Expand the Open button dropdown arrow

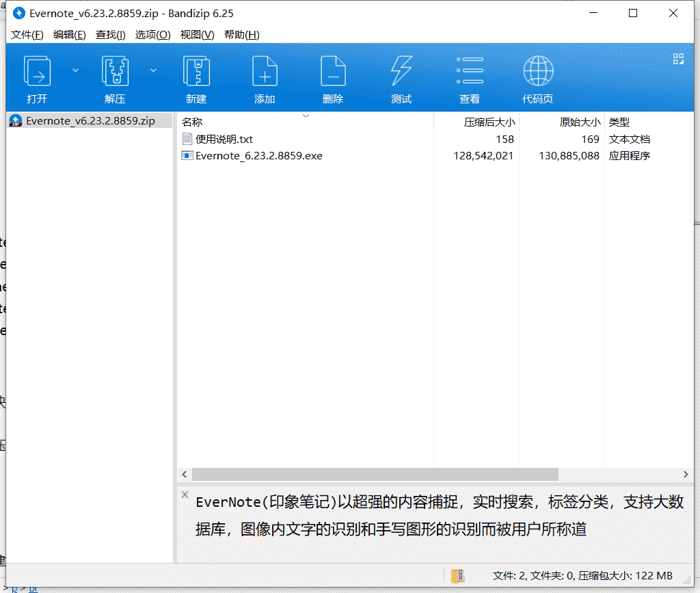[x=75, y=70]
